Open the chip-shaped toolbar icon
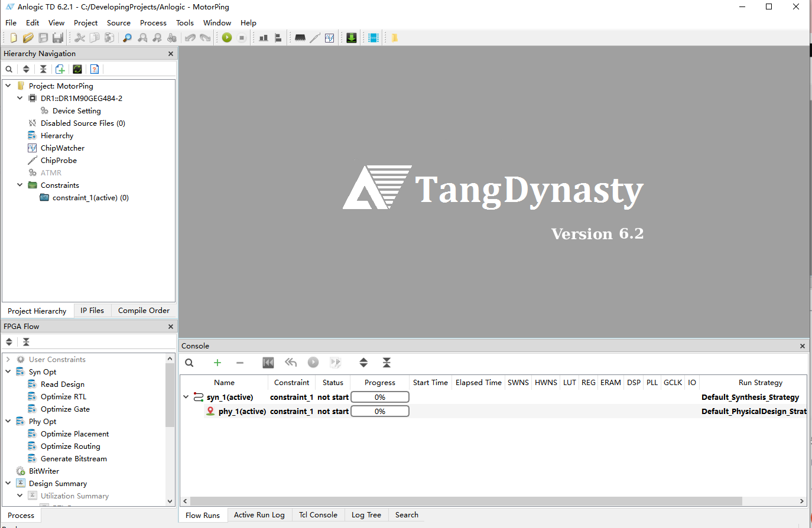Viewport: 812px width, 528px height. pos(300,38)
